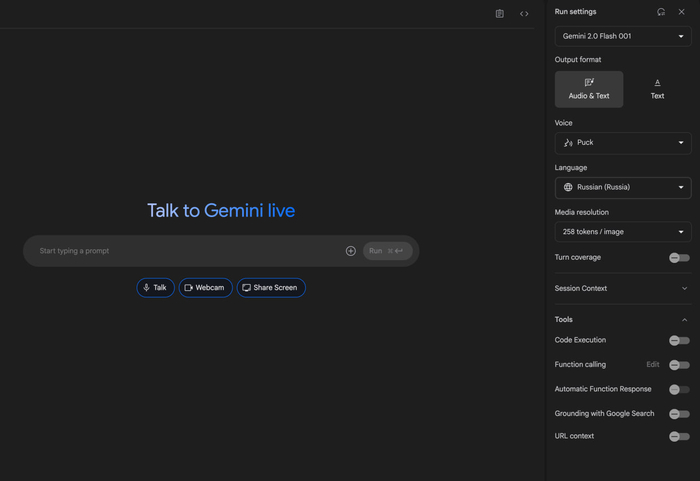Open the Gemini 2.0 Flash model dropdown
This screenshot has height=481, width=700.
tap(623, 36)
